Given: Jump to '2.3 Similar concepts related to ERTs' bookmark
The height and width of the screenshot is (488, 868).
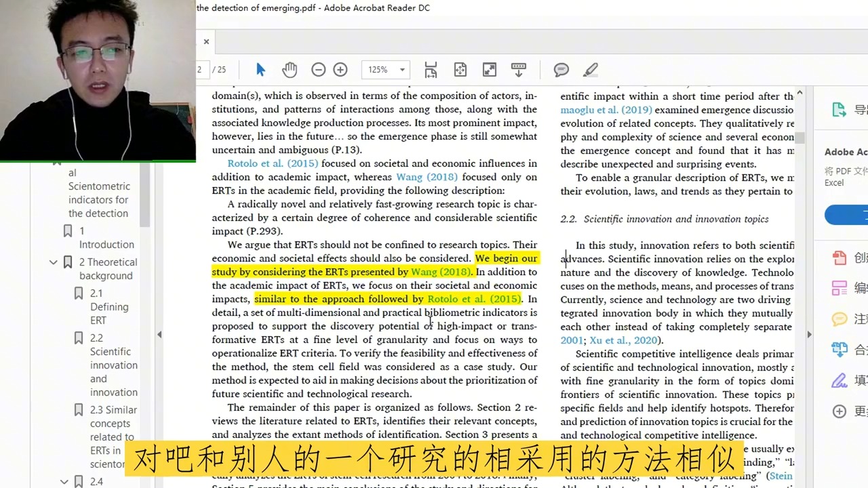Looking at the screenshot, I should coord(113,437).
